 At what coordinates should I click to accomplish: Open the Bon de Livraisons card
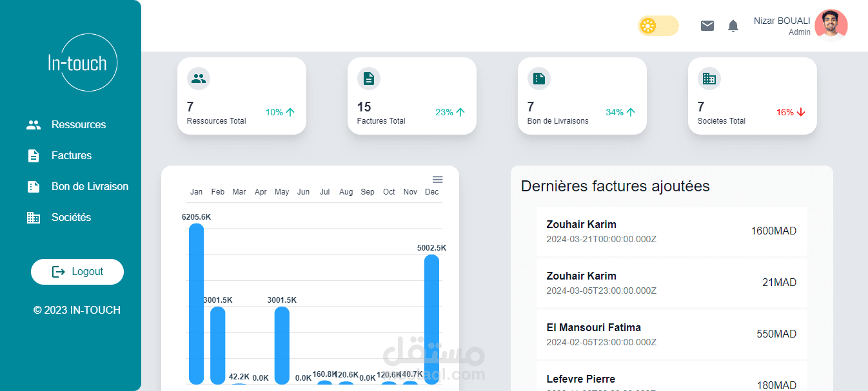tap(582, 96)
